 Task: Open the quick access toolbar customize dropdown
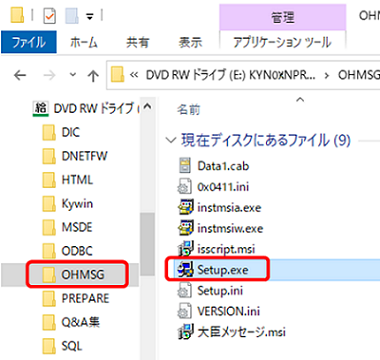90,16
